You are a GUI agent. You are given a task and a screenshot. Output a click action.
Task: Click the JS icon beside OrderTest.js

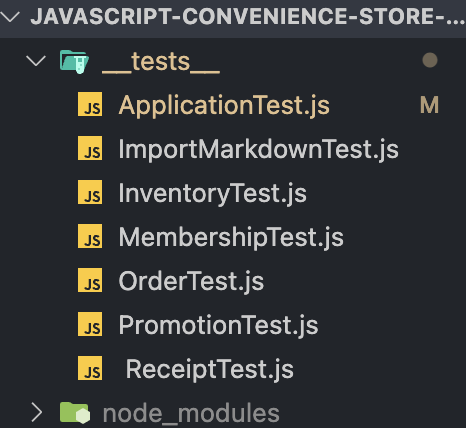90,280
